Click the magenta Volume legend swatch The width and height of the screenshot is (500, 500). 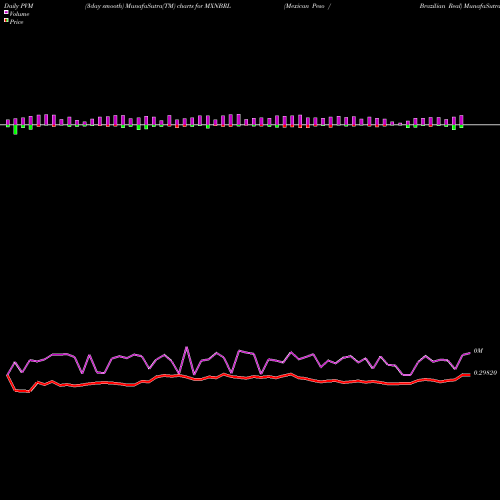(6, 12)
